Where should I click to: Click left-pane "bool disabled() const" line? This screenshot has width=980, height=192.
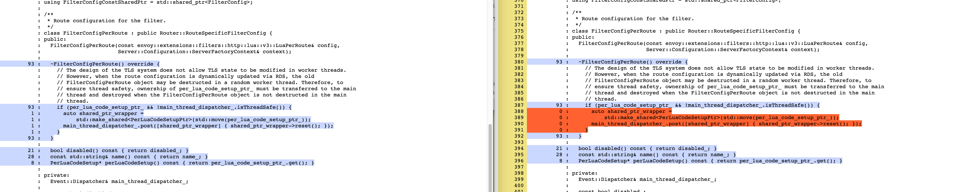click(119, 151)
